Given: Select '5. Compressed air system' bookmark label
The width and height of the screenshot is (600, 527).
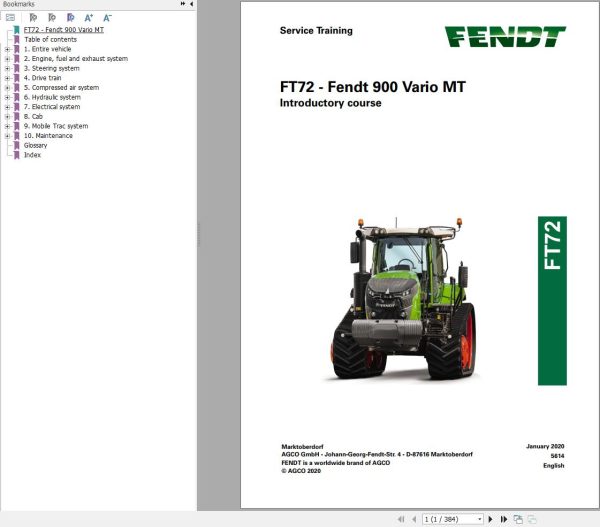Looking at the screenshot, I should pyautogui.click(x=61, y=87).
